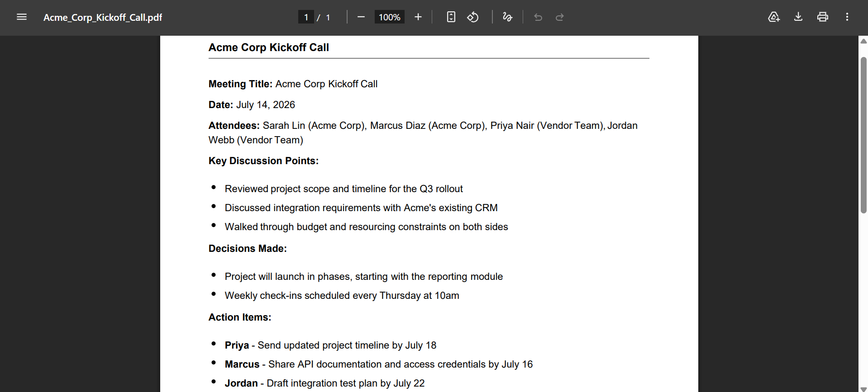
Task: Click the Acme_Corp_Kickoff_Call.pdf file title
Action: coord(103,17)
